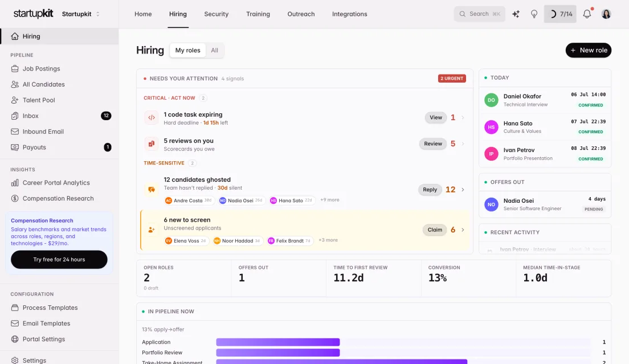Open the Inbox icon
The width and height of the screenshot is (629, 364).
click(15, 116)
